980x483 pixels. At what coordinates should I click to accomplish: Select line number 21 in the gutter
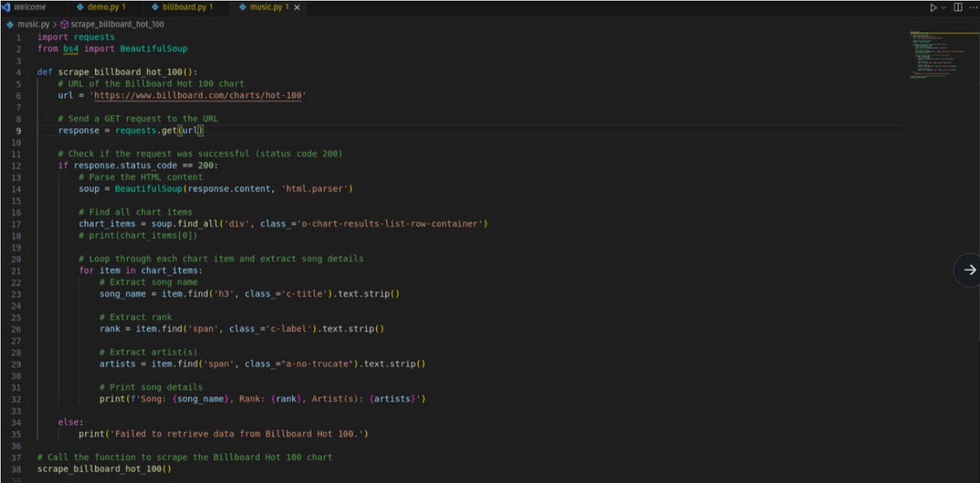pos(17,271)
